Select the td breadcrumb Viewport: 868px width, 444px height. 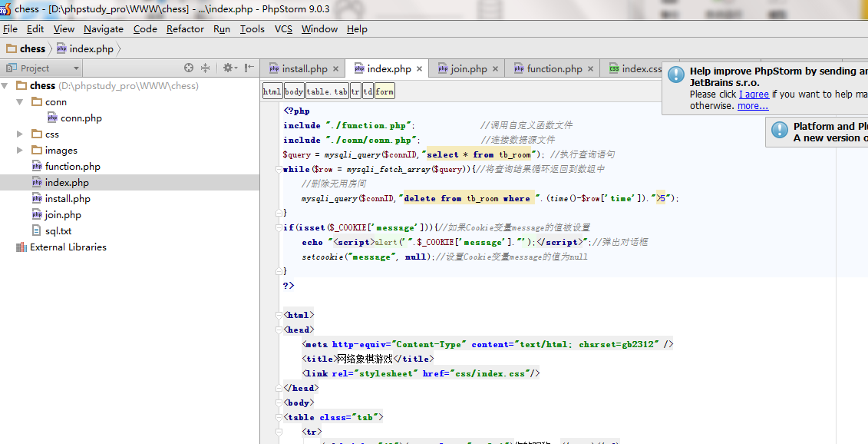pos(368,91)
